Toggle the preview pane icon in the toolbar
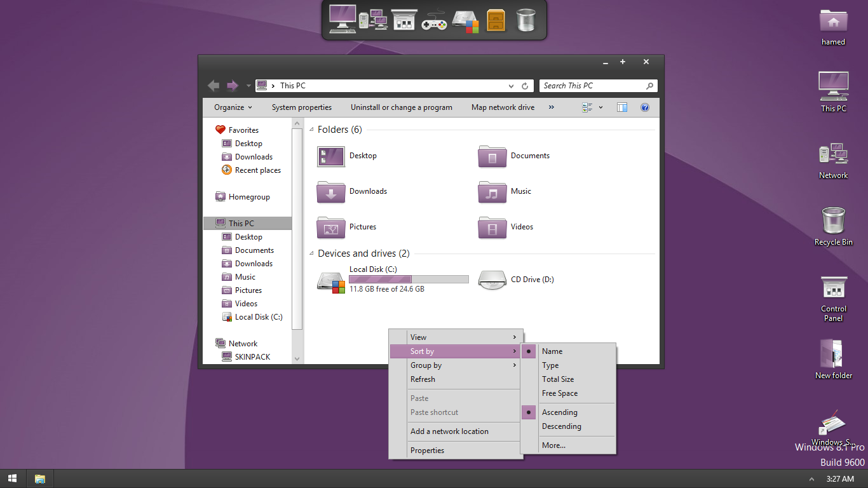Viewport: 868px width, 488px height. pyautogui.click(x=622, y=107)
